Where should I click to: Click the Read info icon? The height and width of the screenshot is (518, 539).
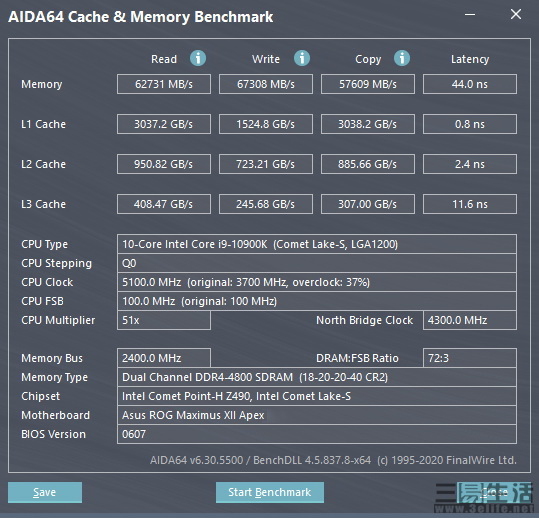[198, 58]
